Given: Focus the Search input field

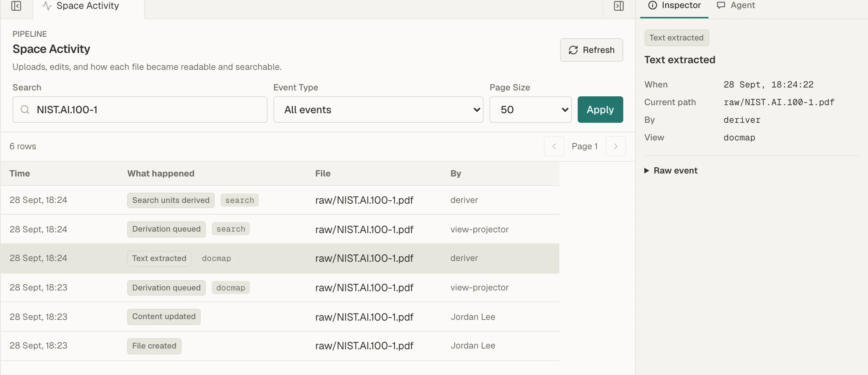Looking at the screenshot, I should [140, 110].
